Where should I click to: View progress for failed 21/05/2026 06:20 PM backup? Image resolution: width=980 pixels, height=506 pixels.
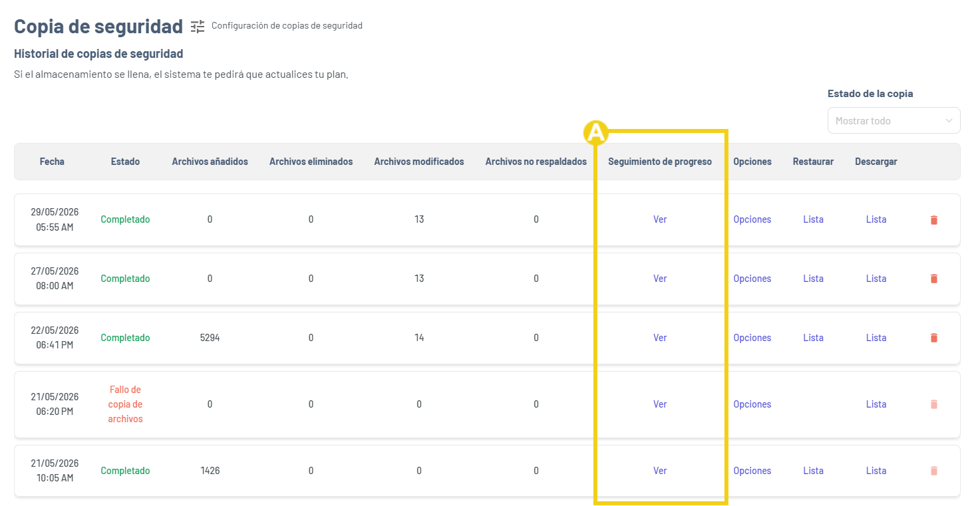click(660, 404)
